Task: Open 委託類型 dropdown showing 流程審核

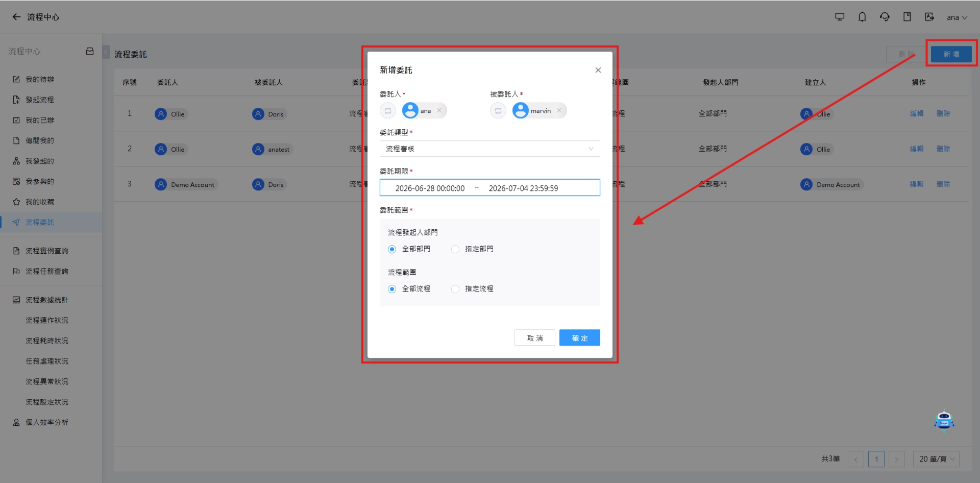Action: pyautogui.click(x=490, y=149)
